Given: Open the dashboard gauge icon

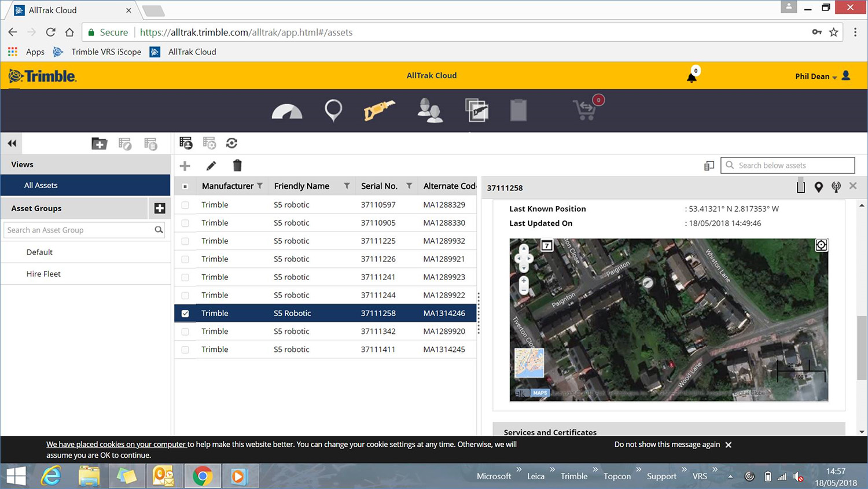Looking at the screenshot, I should click(x=287, y=111).
